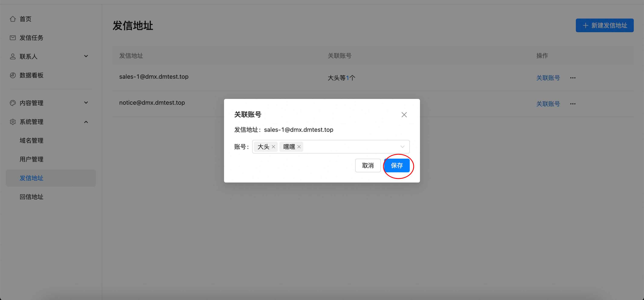
Task: Click the pie chart icon for 数据看板
Action: click(13, 75)
